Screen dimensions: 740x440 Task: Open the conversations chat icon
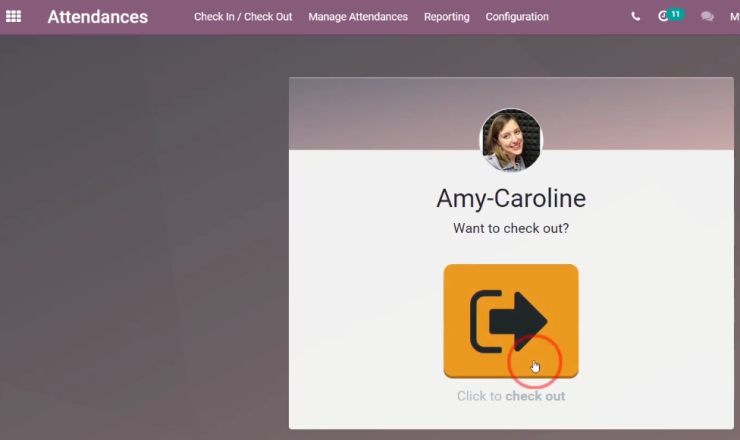(707, 17)
